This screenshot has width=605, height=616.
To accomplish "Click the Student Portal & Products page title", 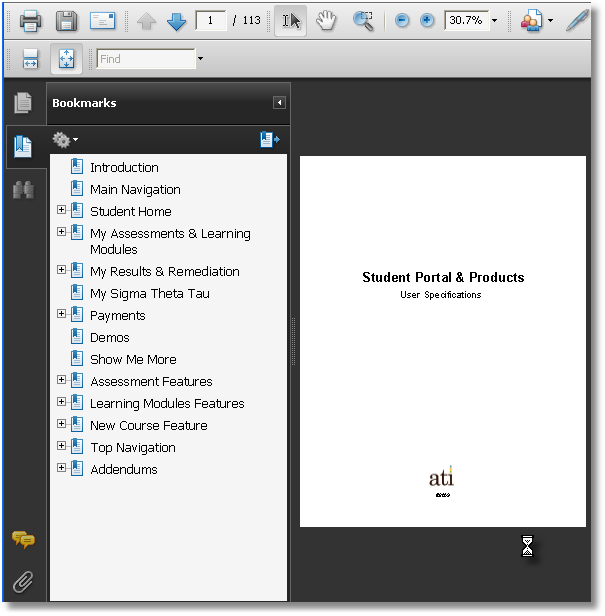I will [x=443, y=277].
